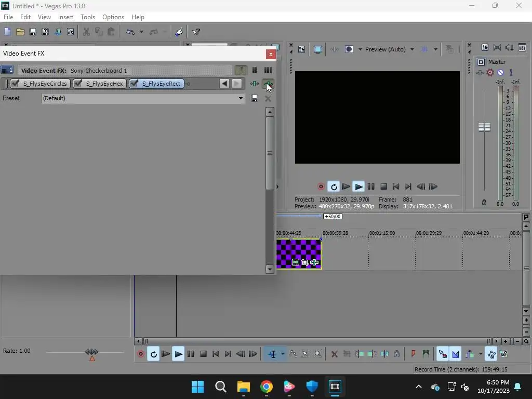
Task: Click the New project icon in toolbar
Action: [x=7, y=32]
